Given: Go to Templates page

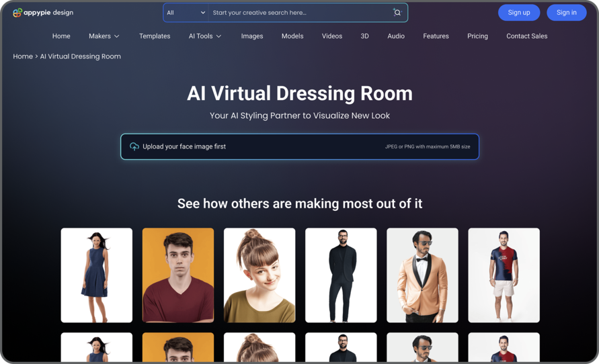Looking at the screenshot, I should click(x=155, y=36).
